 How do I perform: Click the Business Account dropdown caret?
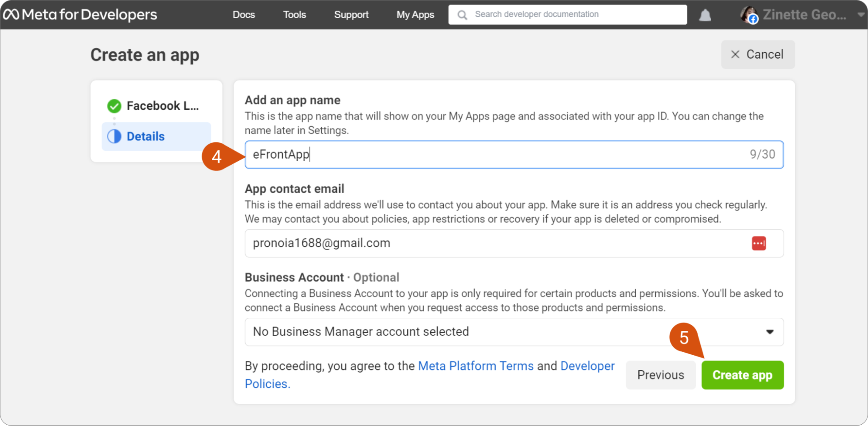click(770, 332)
